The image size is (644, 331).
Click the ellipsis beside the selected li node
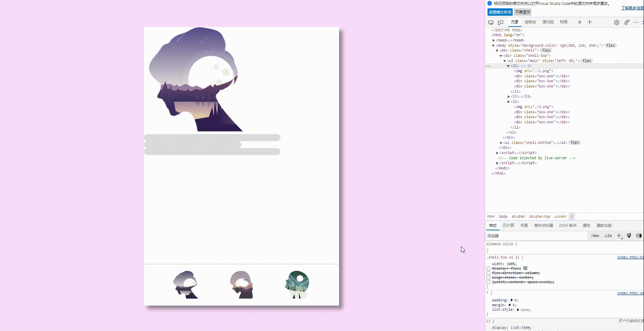pyautogui.click(x=488, y=66)
